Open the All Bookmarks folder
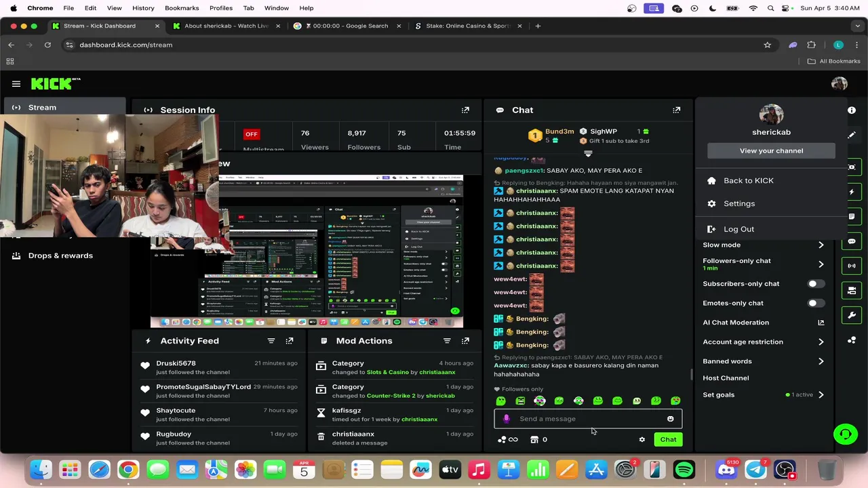This screenshot has width=868, height=488. (x=833, y=61)
